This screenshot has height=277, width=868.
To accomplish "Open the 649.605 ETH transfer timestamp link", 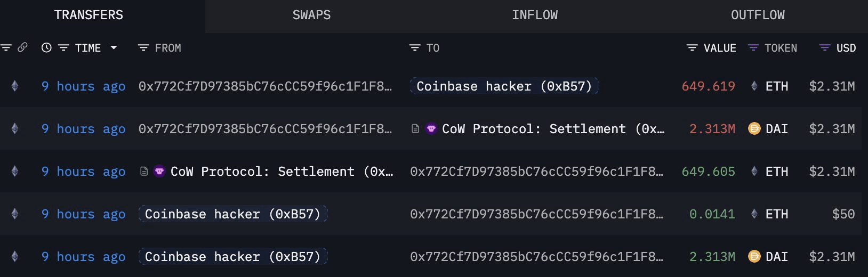I will point(83,172).
